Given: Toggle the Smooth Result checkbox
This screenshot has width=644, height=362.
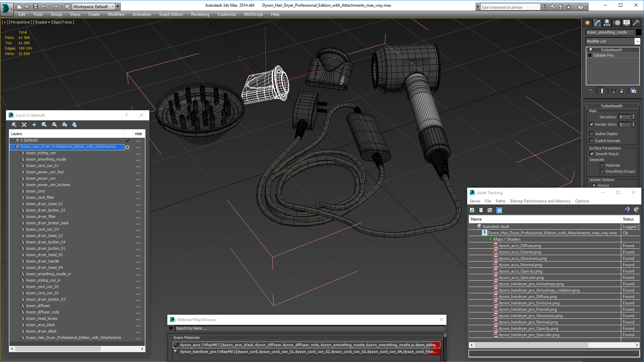Looking at the screenshot, I should (592, 154).
